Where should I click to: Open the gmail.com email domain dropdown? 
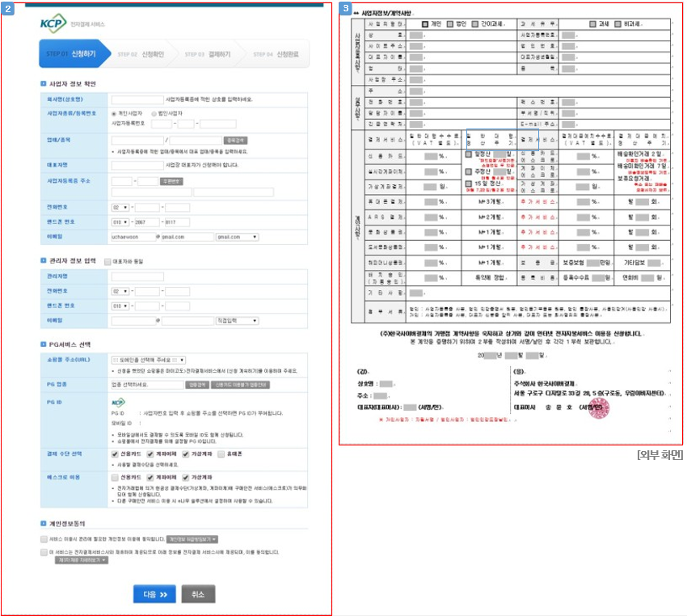237,237
